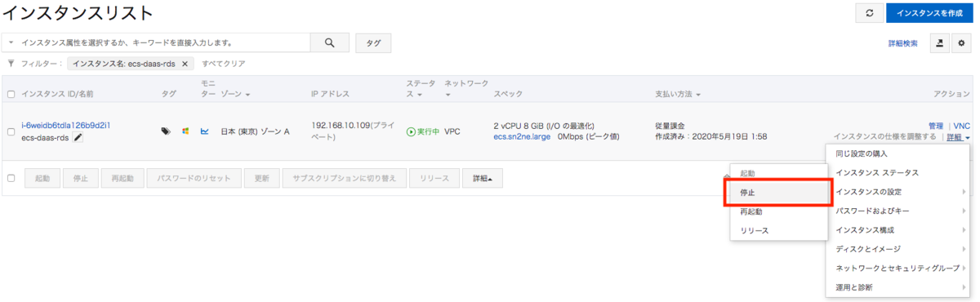Click the IP address 192.168.10.109 text

(341, 126)
